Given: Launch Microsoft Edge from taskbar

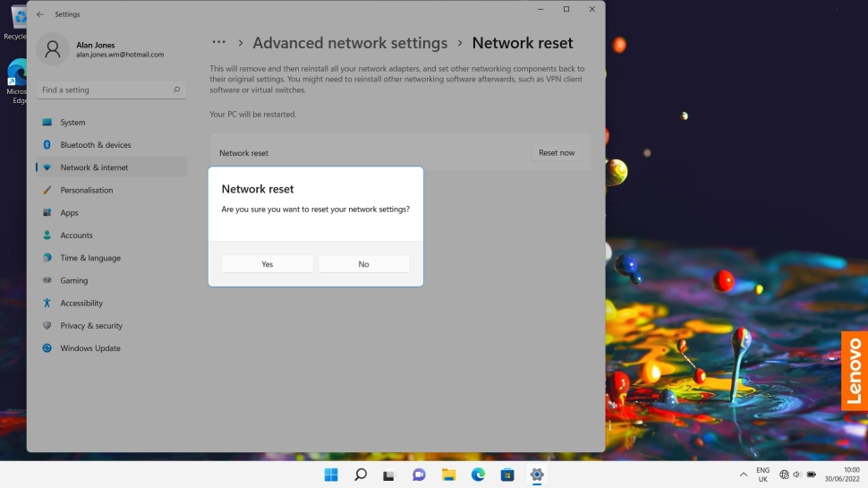Looking at the screenshot, I should [478, 475].
